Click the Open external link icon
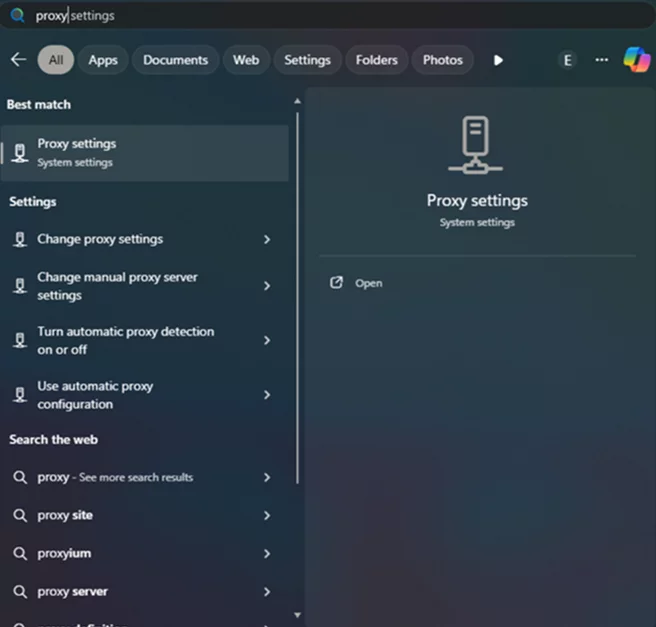 pos(337,283)
